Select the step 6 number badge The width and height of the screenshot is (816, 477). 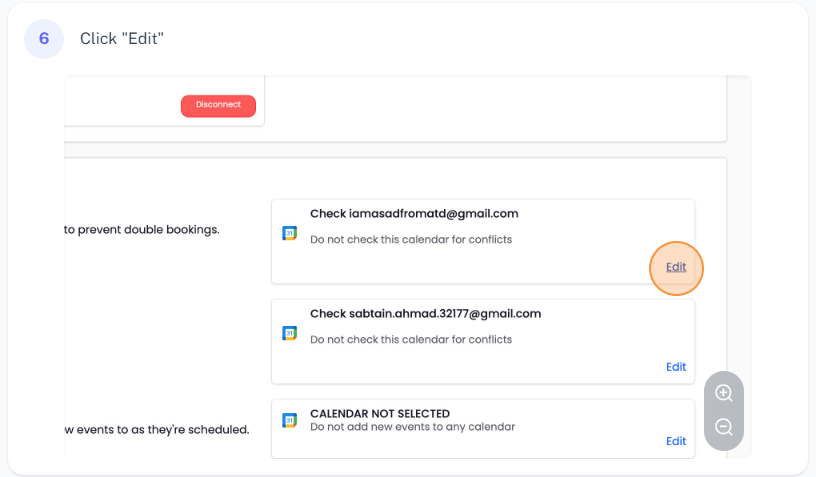(44, 39)
